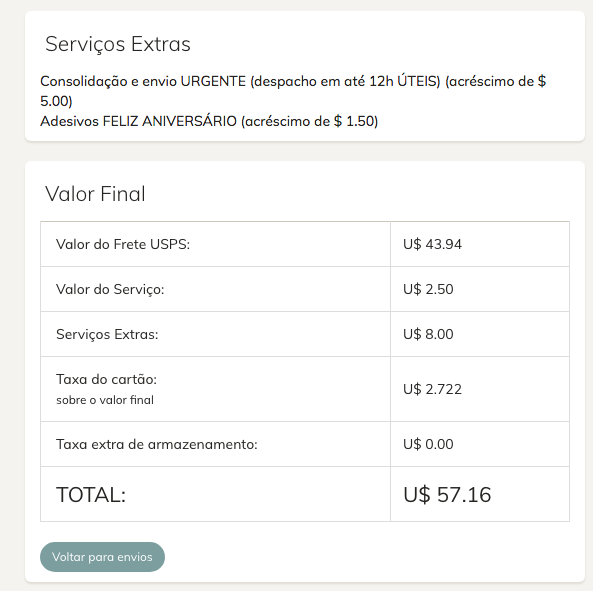Click the Serviços Extras row label
This screenshot has height=591, width=593.
(107, 334)
